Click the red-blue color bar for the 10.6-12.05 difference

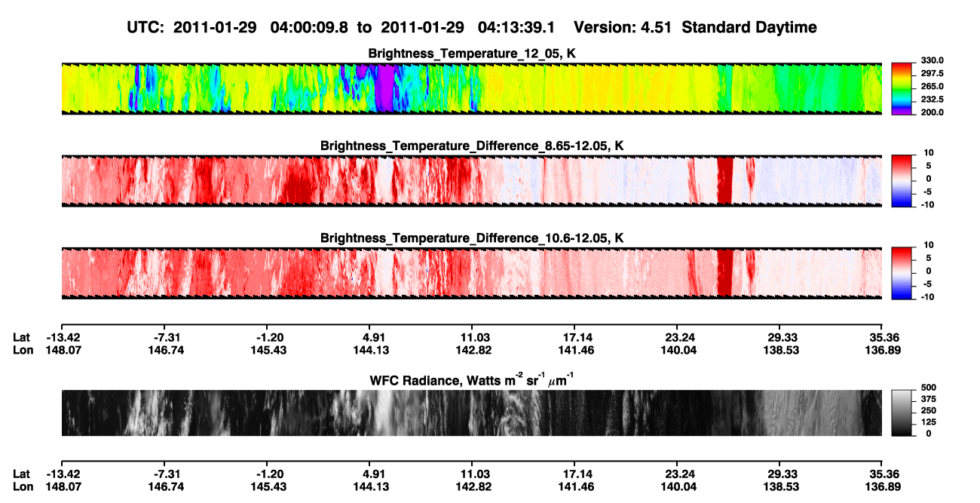point(902,272)
